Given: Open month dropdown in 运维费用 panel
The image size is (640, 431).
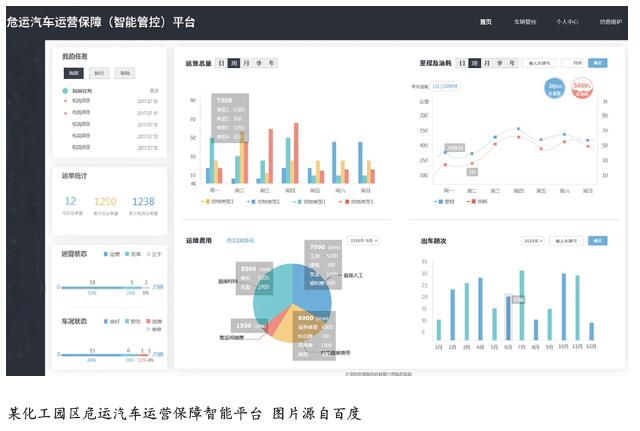Looking at the screenshot, I should [x=362, y=241].
